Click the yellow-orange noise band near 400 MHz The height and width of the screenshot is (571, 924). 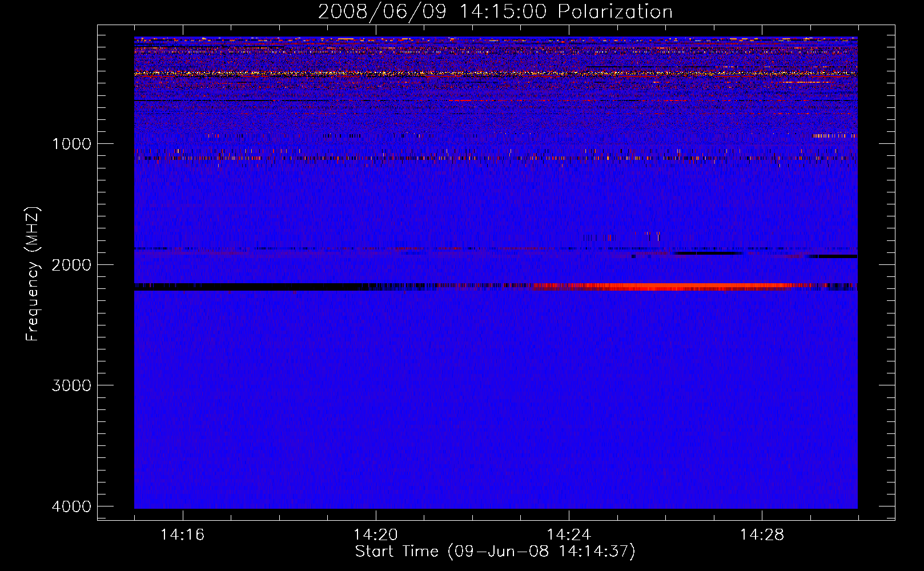(496, 73)
